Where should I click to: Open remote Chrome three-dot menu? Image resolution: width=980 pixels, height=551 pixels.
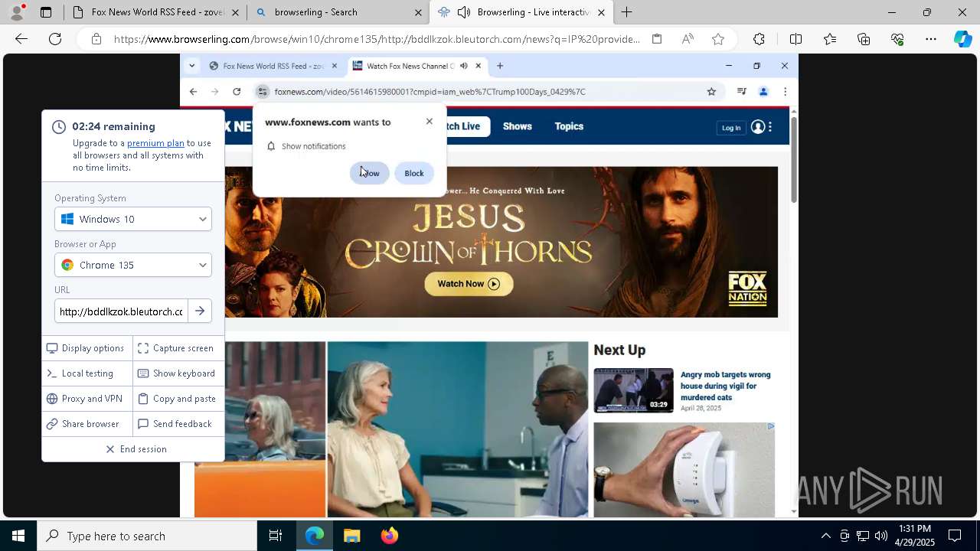pyautogui.click(x=785, y=92)
